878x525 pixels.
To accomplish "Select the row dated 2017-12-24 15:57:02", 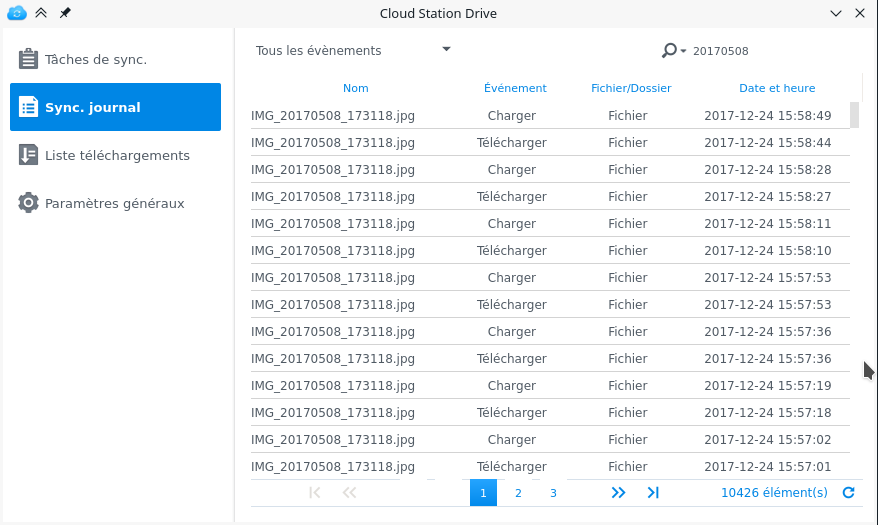I will pos(550,439).
